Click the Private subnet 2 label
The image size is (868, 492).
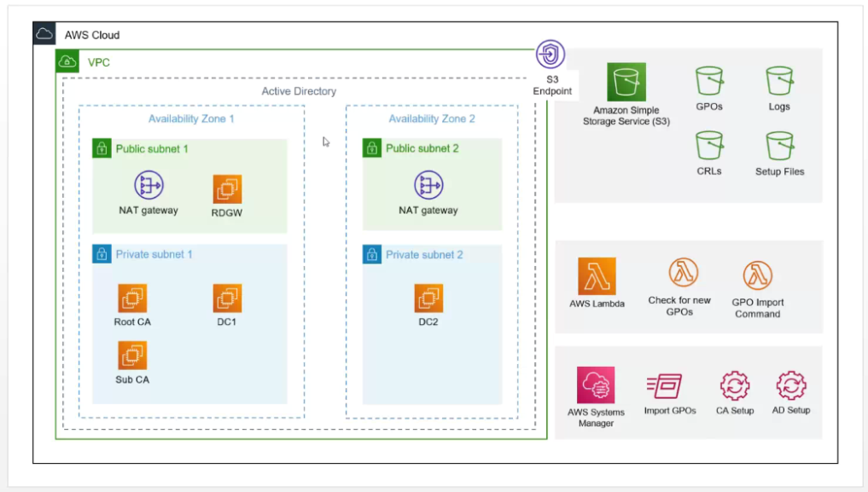click(424, 255)
